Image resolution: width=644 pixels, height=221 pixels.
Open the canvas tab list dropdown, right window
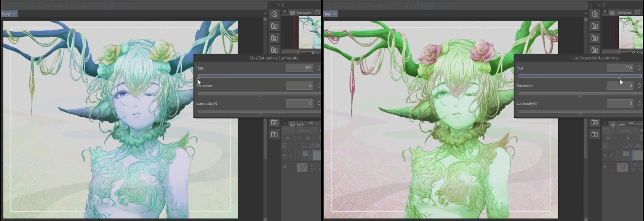coord(586,14)
